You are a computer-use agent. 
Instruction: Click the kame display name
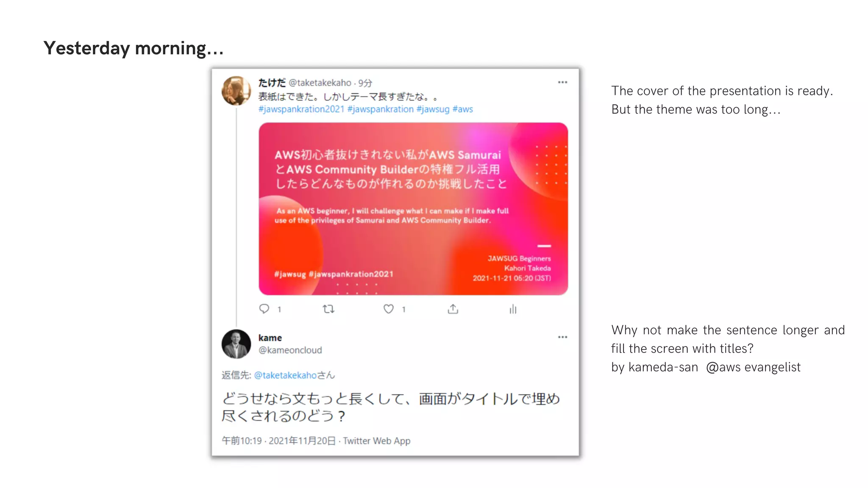(x=270, y=338)
